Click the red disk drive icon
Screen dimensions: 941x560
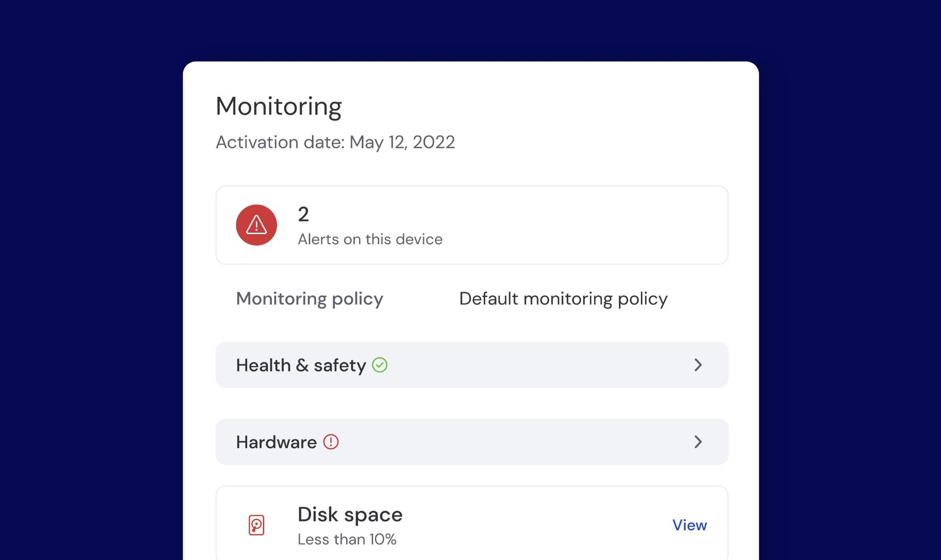point(256,525)
